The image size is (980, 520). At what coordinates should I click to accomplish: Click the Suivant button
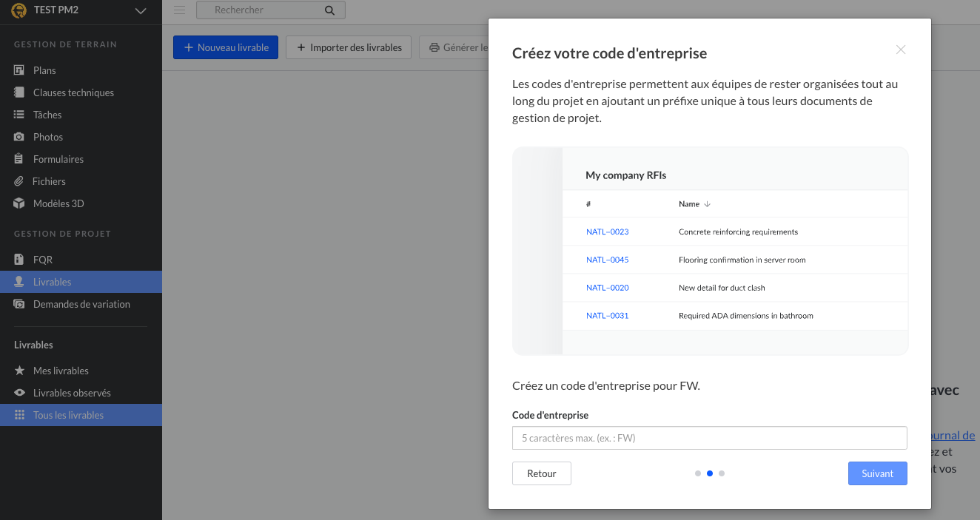coord(878,473)
